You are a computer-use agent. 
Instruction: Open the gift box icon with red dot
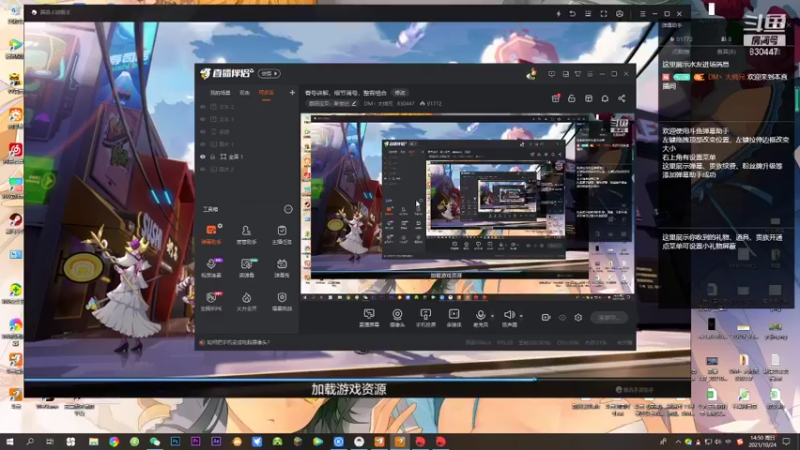pyautogui.click(x=556, y=98)
